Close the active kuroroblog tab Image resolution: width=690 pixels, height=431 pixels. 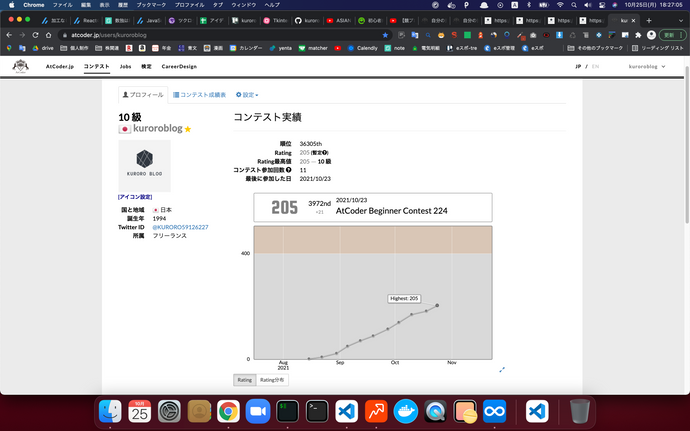tap(634, 20)
